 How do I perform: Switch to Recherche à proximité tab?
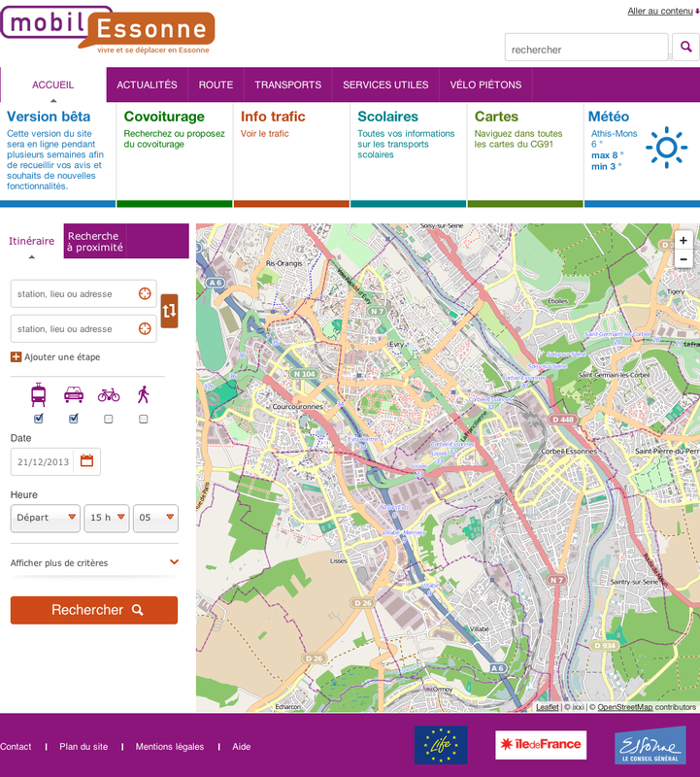click(95, 242)
